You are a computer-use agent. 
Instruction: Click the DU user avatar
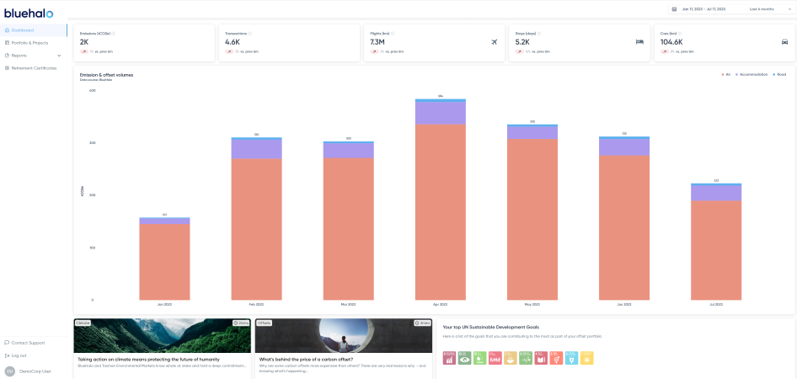click(9, 371)
